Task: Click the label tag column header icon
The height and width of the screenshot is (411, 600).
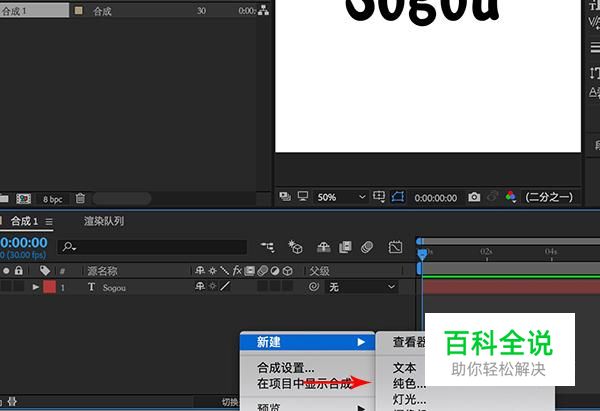Action: tap(45, 271)
